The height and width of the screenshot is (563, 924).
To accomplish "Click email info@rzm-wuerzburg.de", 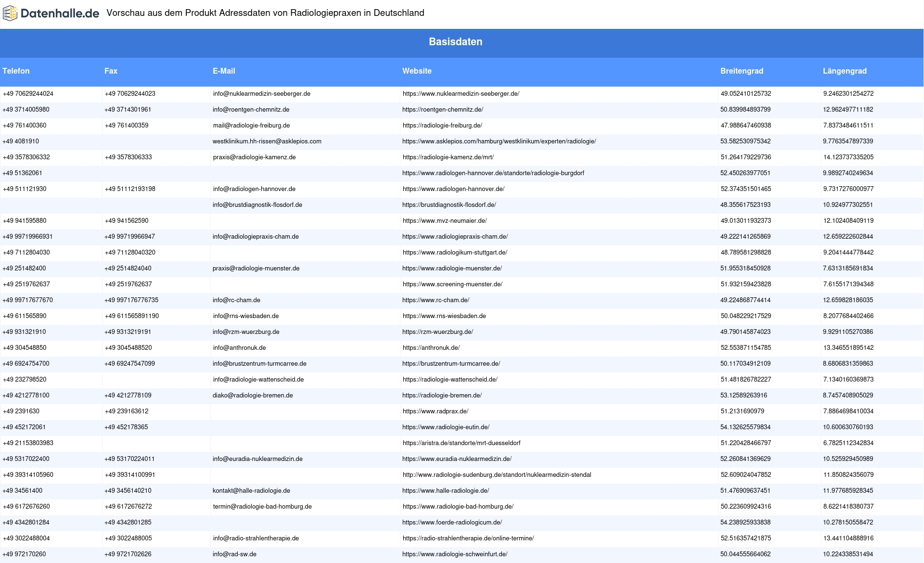I will pyautogui.click(x=246, y=332).
